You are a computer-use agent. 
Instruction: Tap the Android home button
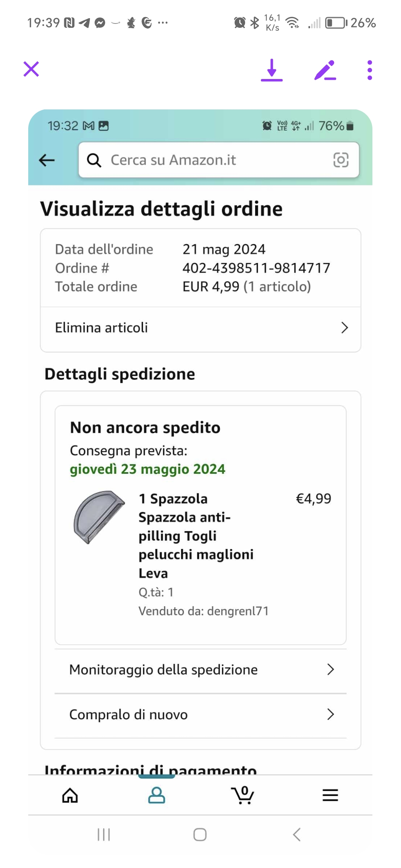click(200, 835)
